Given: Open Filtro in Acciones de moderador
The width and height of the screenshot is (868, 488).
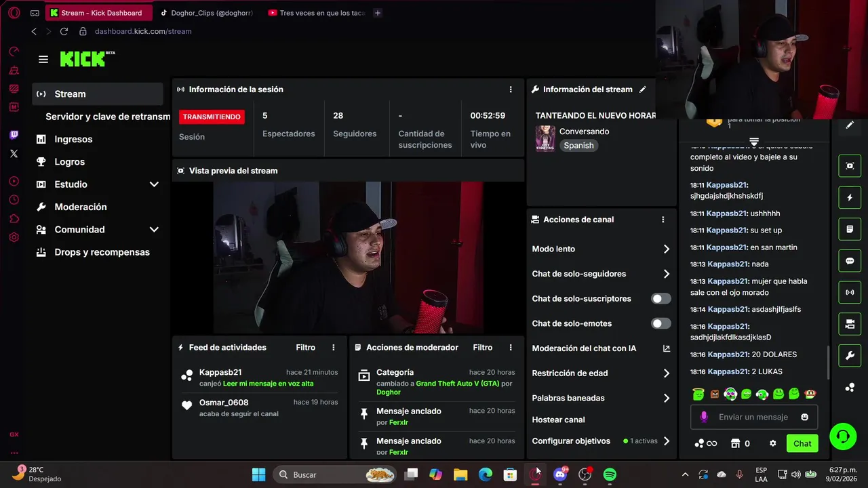Looking at the screenshot, I should 483,348.
